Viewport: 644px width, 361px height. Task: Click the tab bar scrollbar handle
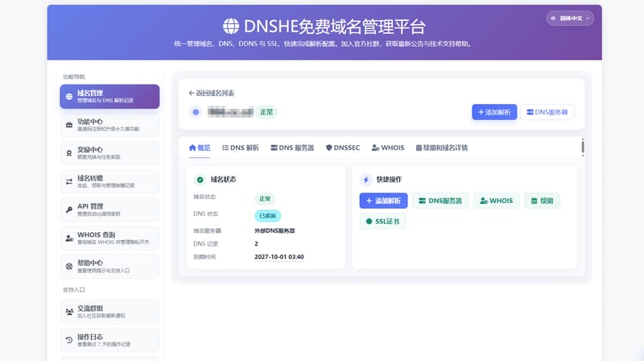582,147
